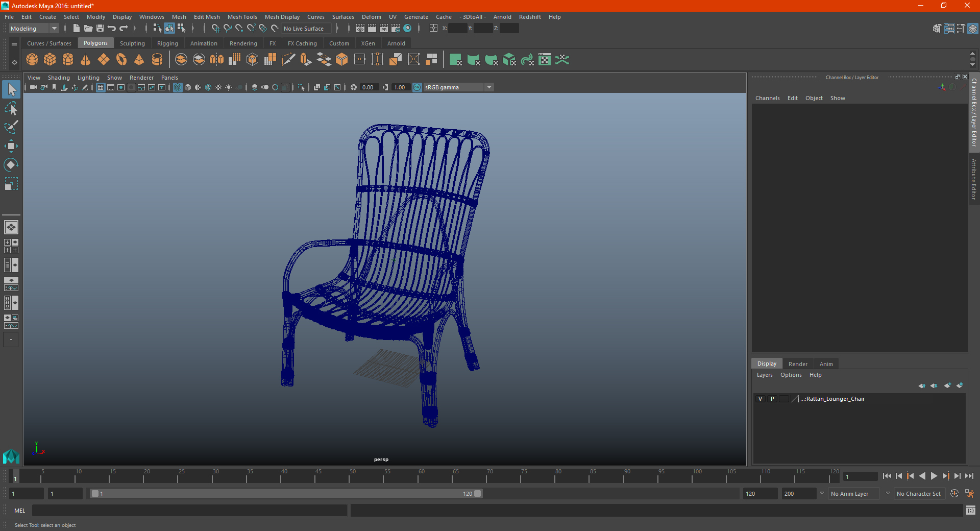This screenshot has width=980, height=531.
Task: Create a polygon pyramid from the shelf
Action: point(139,60)
